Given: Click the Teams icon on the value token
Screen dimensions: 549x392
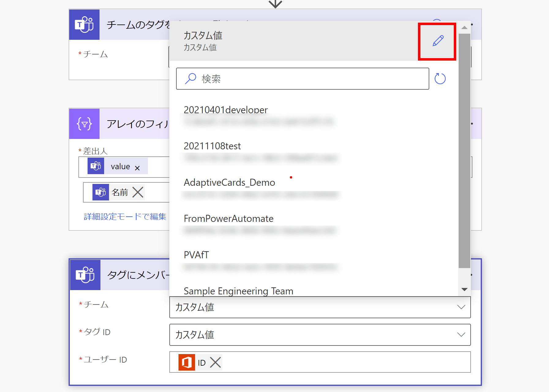Looking at the screenshot, I should tap(96, 166).
